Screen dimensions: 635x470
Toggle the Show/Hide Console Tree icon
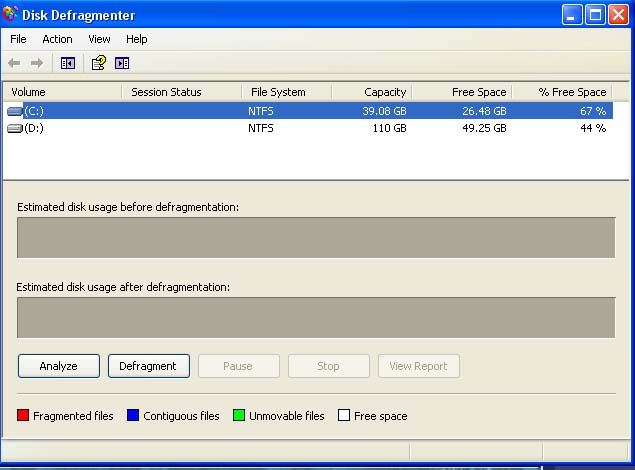click(68, 63)
